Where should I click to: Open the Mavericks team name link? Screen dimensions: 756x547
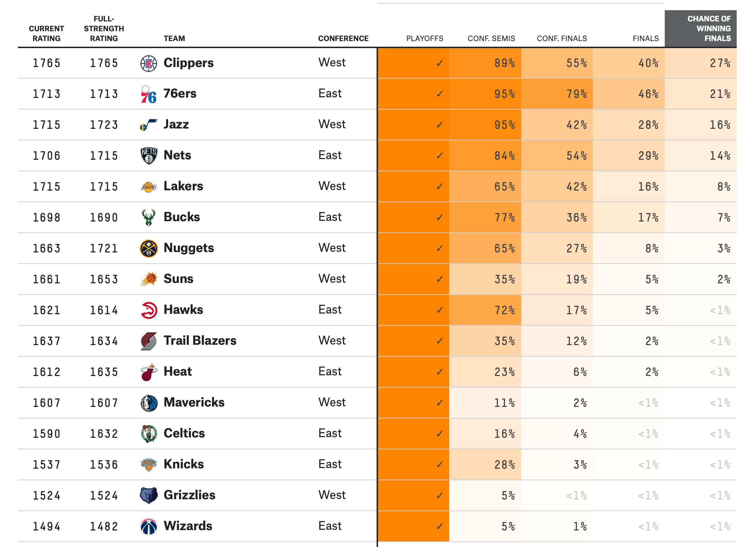point(194,402)
